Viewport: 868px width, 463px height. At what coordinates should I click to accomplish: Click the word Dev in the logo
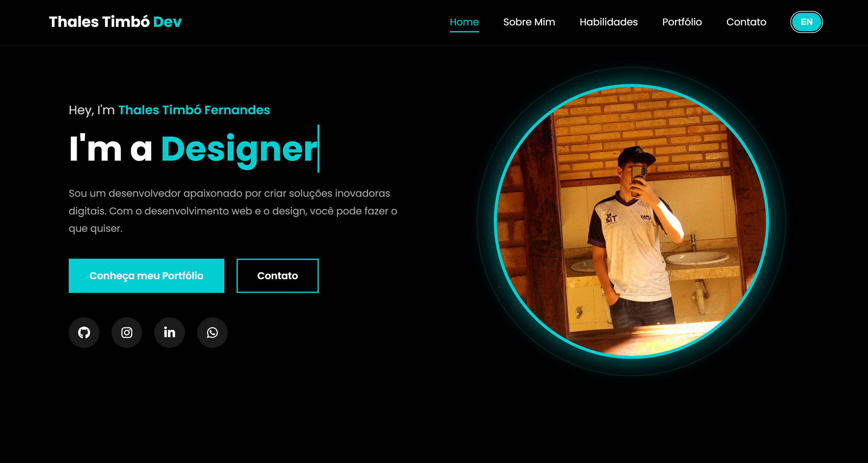click(x=167, y=22)
